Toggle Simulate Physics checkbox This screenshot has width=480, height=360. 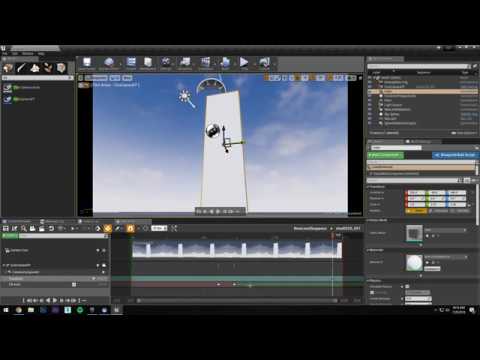pos(407,286)
